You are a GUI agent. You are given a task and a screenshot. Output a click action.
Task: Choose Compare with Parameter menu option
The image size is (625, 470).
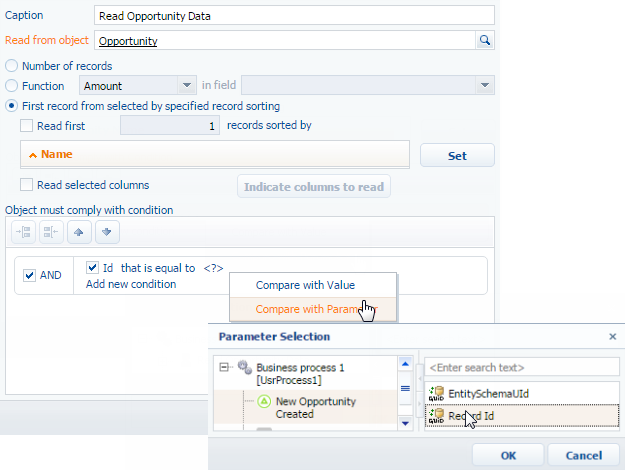point(305,309)
